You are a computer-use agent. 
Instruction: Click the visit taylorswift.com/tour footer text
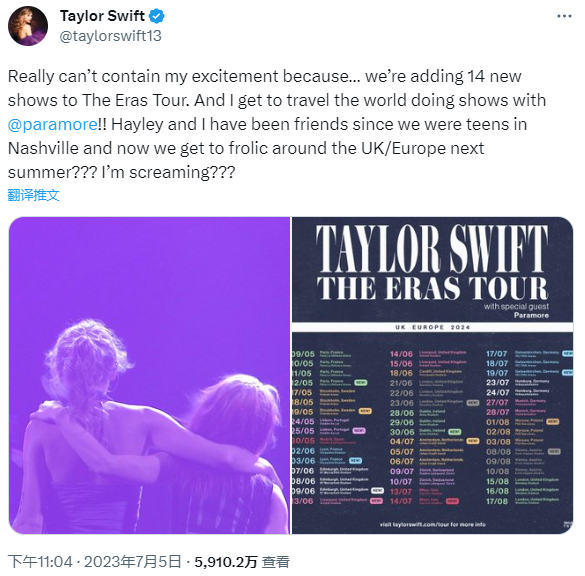coord(432,524)
